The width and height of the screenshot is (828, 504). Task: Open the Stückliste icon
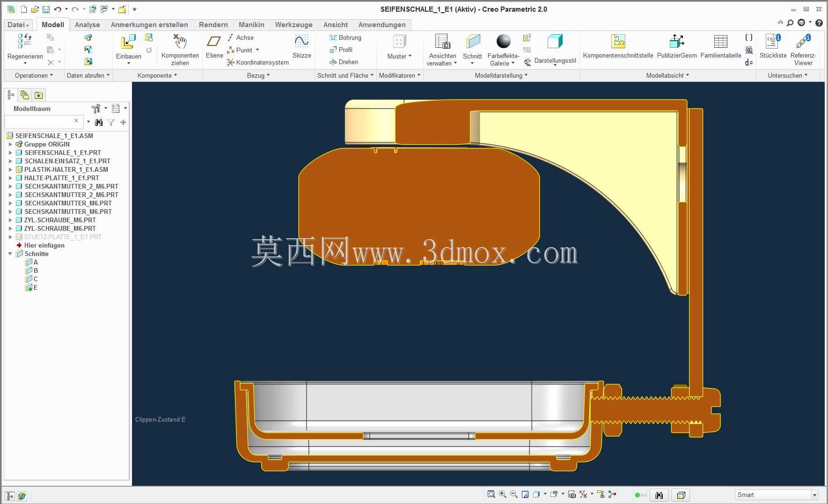coord(773,42)
